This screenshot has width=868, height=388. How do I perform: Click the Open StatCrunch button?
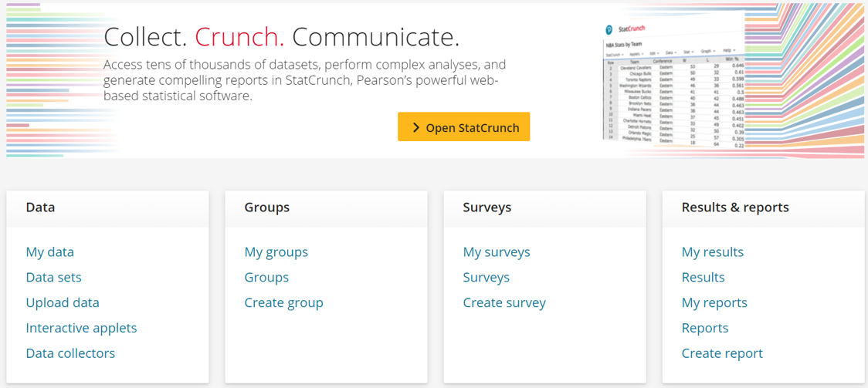(x=464, y=127)
